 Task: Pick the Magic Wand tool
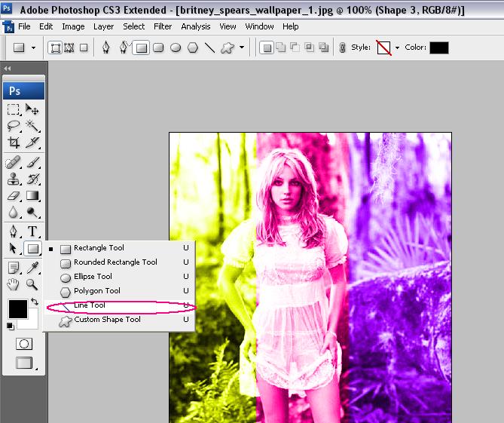click(32, 126)
